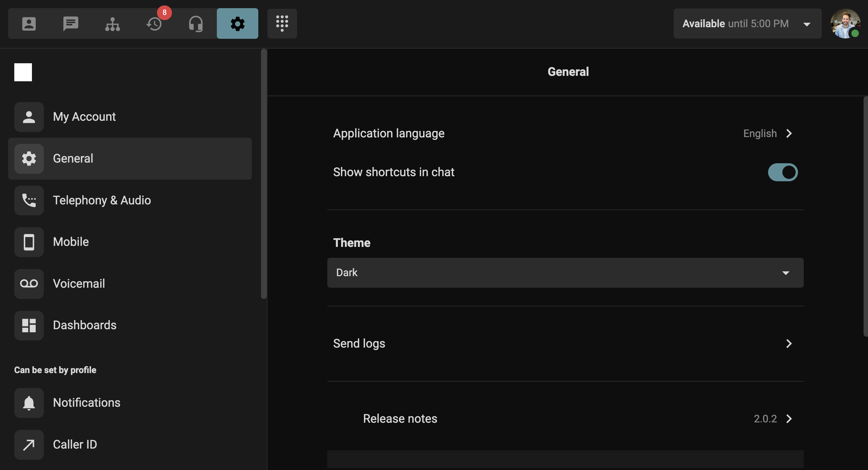The image size is (868, 470).
Task: Open call history with 8 badge
Action: point(154,23)
